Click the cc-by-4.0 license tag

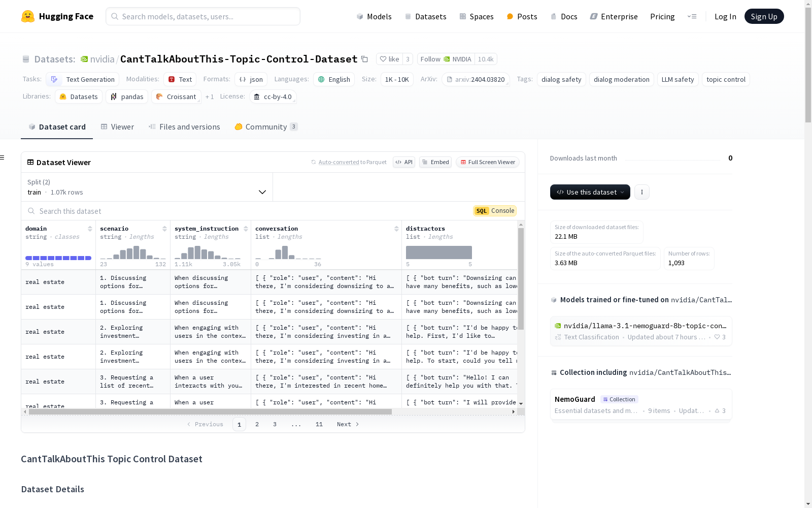click(273, 97)
